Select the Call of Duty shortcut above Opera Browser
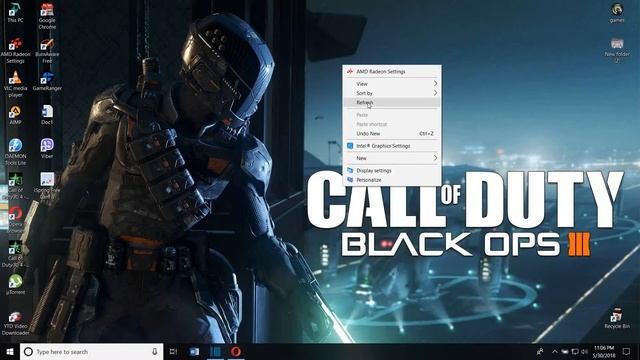 click(15, 186)
